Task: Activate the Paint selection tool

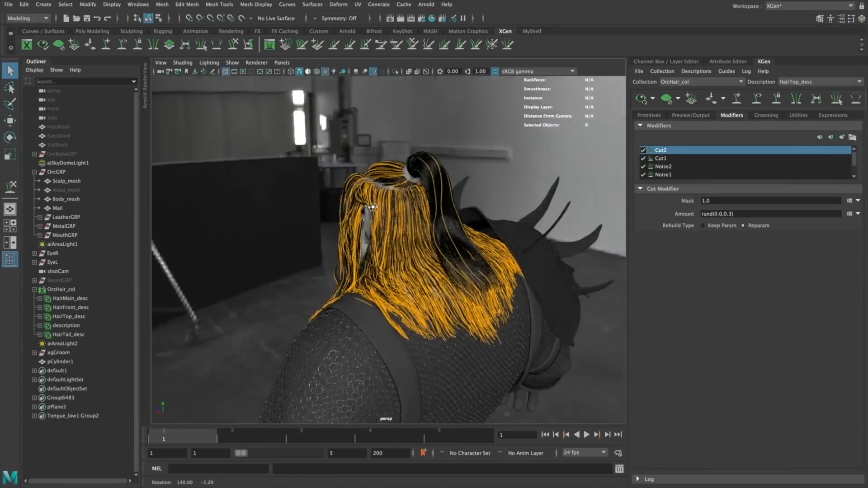Action: (10, 104)
